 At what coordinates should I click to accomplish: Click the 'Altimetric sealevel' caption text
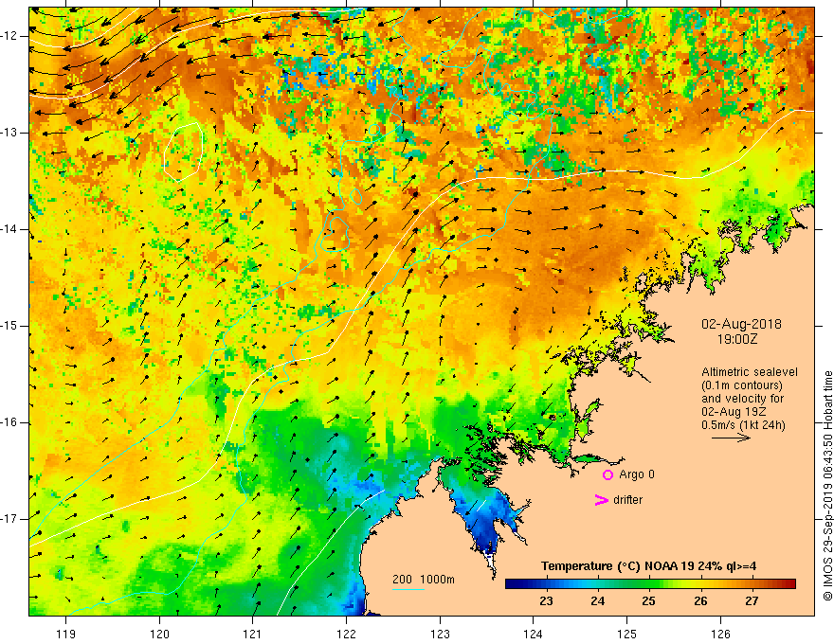(x=750, y=372)
